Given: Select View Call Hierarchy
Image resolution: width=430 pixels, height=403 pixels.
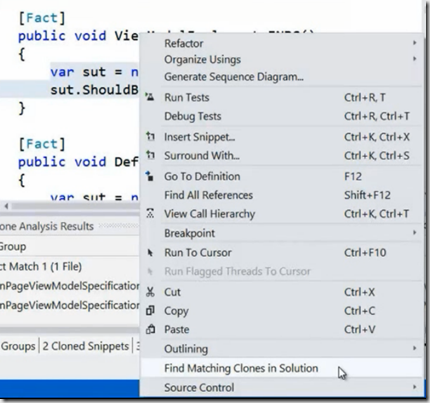Looking at the screenshot, I should tap(281, 214).
